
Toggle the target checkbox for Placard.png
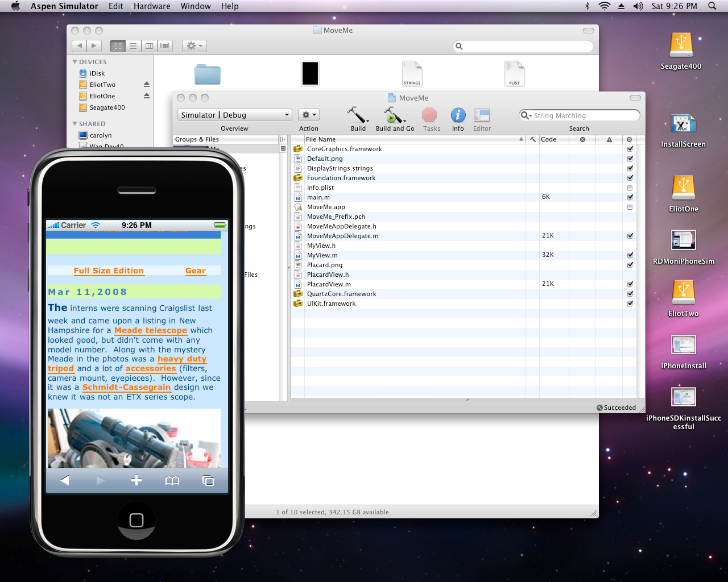point(630,265)
